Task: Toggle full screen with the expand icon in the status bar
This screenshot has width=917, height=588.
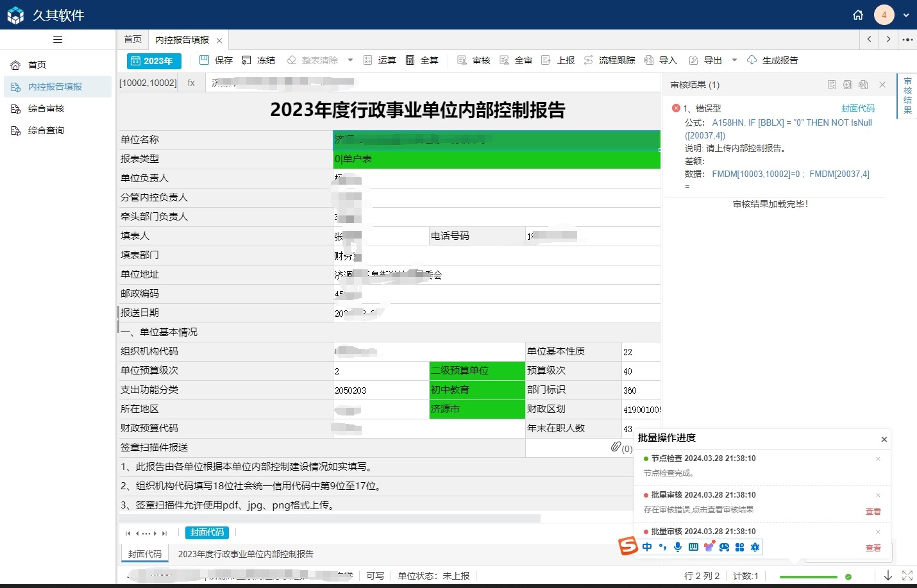Action: (x=907, y=576)
